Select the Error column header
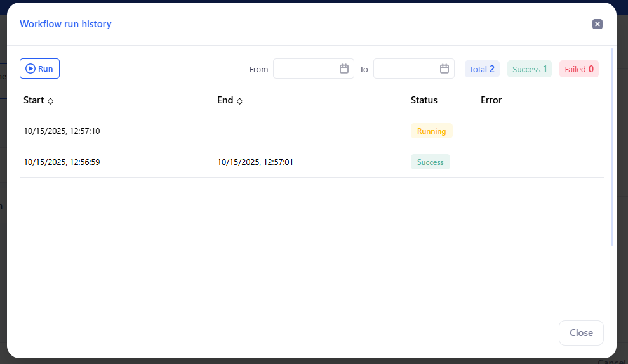This screenshot has width=628, height=364. coord(491,100)
